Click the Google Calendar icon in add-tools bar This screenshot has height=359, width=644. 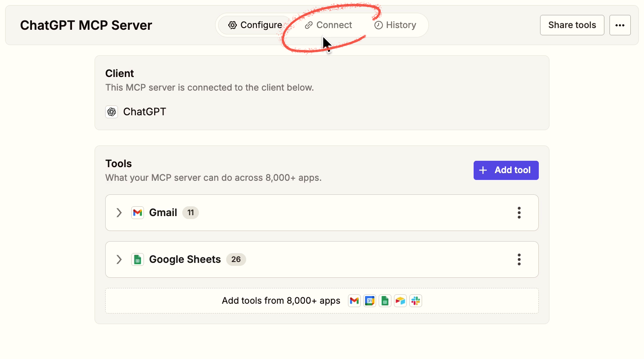coord(370,301)
